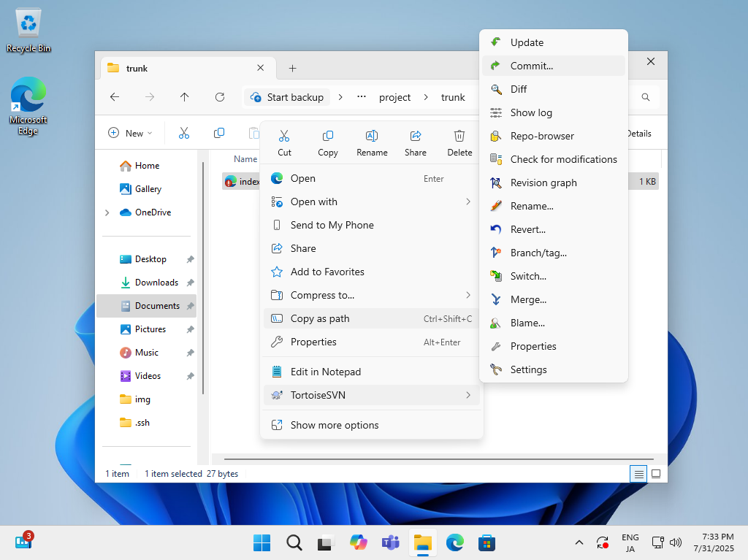Open TortoiseSVN Settings entry
748x560 pixels.
click(x=554, y=369)
